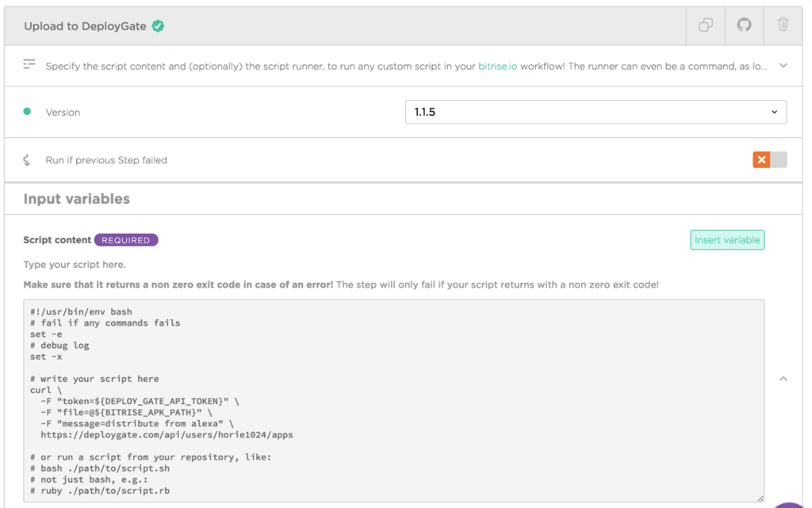Open the GitHub source icon
Viewport: 812px width, 508px height.
click(x=744, y=25)
